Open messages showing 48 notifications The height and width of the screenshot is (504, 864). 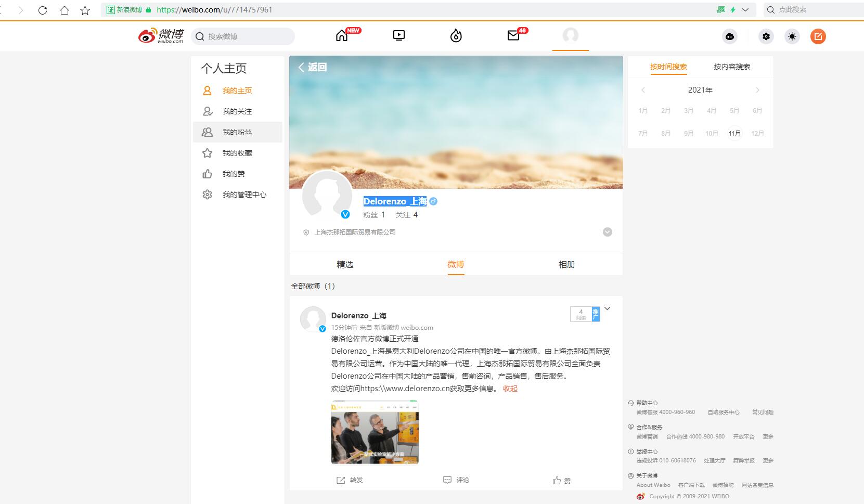click(513, 36)
